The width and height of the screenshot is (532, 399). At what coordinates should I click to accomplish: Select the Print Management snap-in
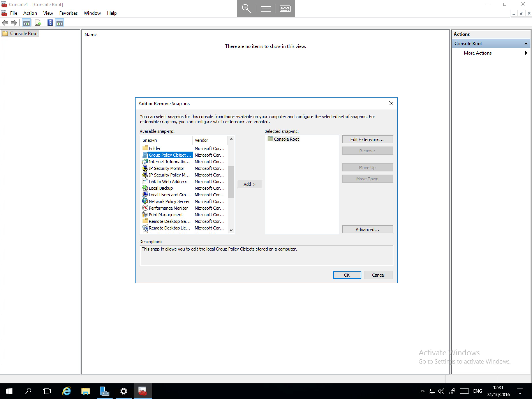pos(166,215)
